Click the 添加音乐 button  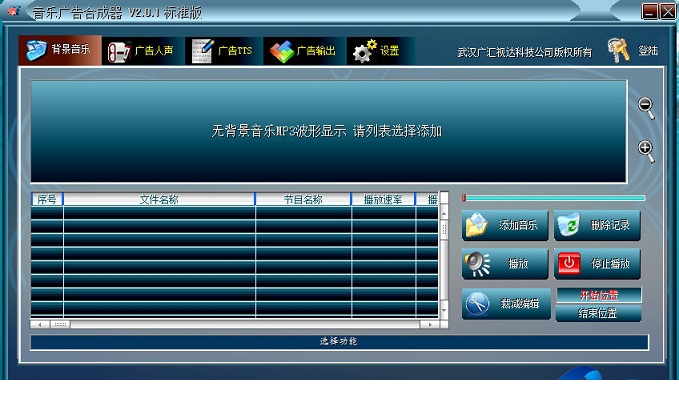505,225
